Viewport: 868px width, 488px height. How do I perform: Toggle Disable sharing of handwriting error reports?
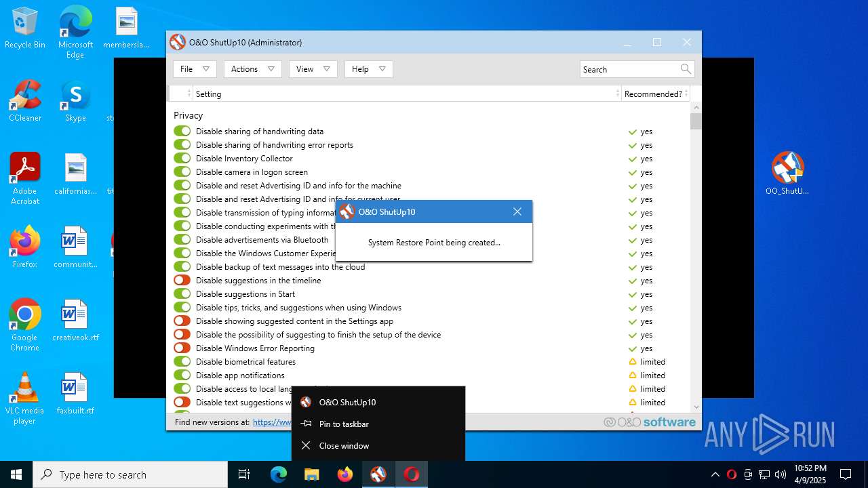(182, 145)
